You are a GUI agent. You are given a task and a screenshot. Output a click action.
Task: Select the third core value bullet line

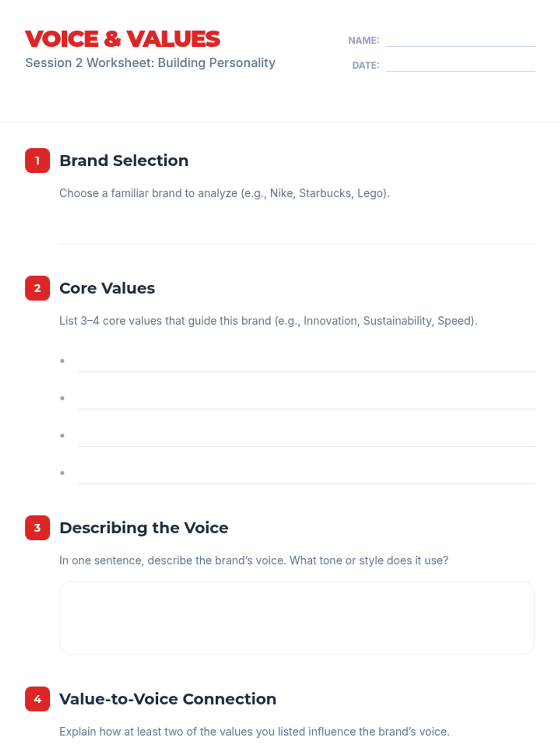(x=307, y=437)
